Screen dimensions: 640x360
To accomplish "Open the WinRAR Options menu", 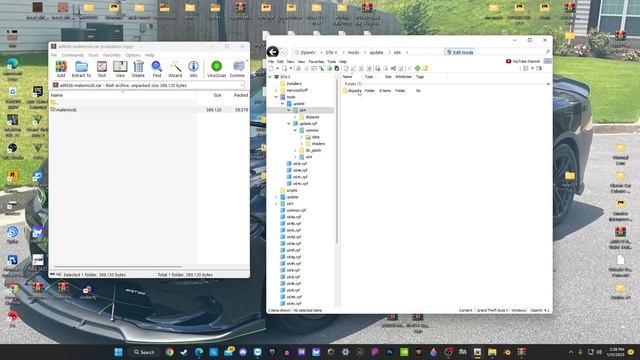I will click(x=133, y=55).
